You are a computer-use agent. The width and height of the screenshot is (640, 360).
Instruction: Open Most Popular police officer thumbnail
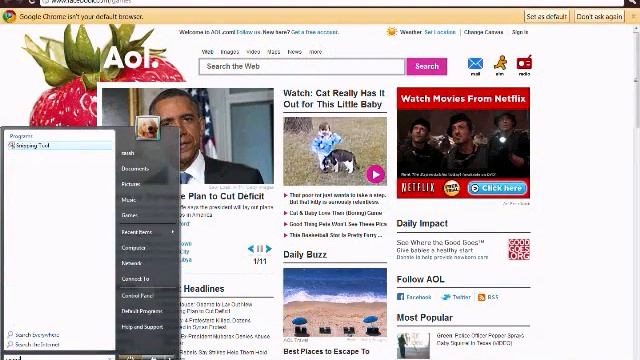coord(413,345)
